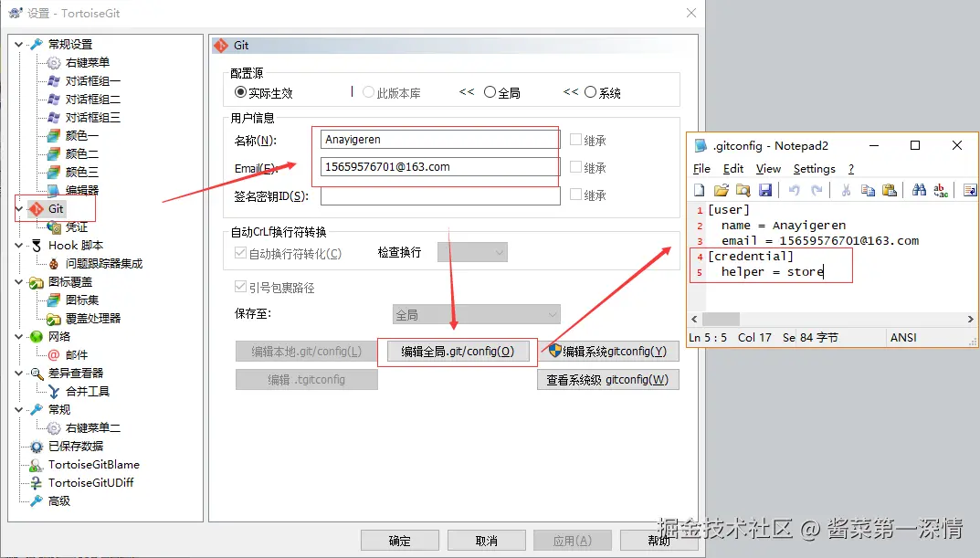Click into the Email input field
The width and height of the screenshot is (980, 558).
440,167
